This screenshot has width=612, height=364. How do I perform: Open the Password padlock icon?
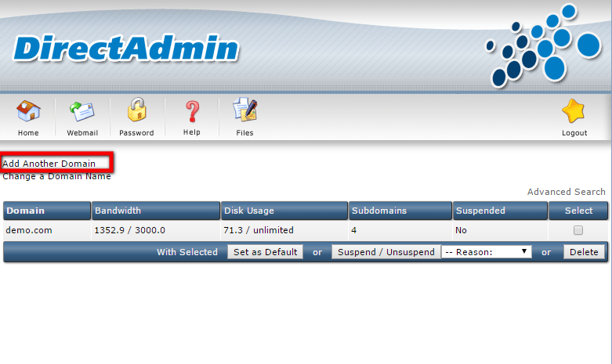(136, 110)
